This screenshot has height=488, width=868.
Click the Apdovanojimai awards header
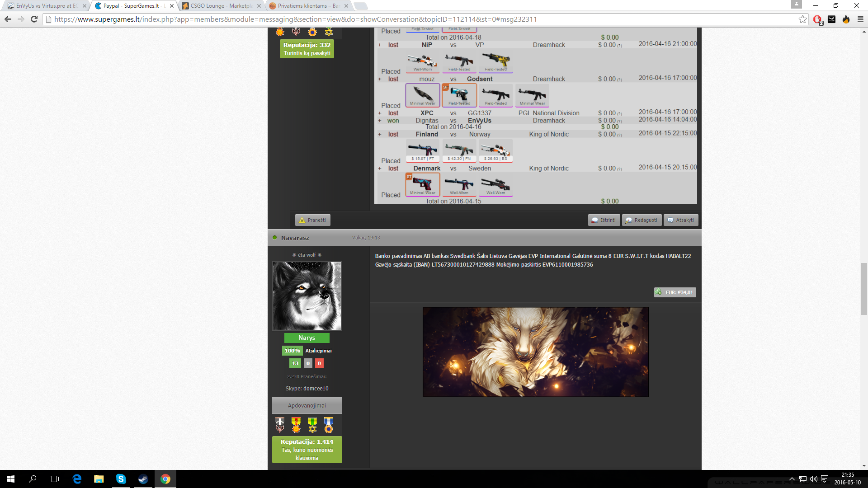pyautogui.click(x=307, y=405)
